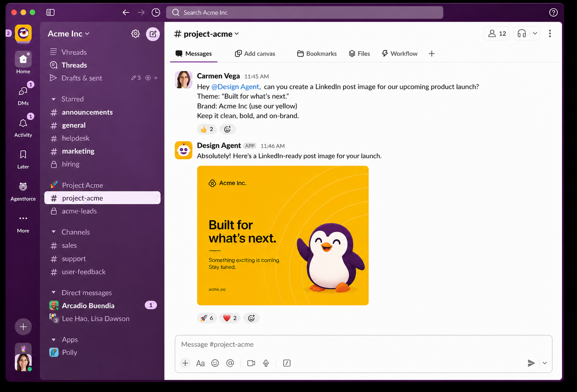Open Carmen Vega's profile name
Screen dimensions: 577x392
point(219,76)
